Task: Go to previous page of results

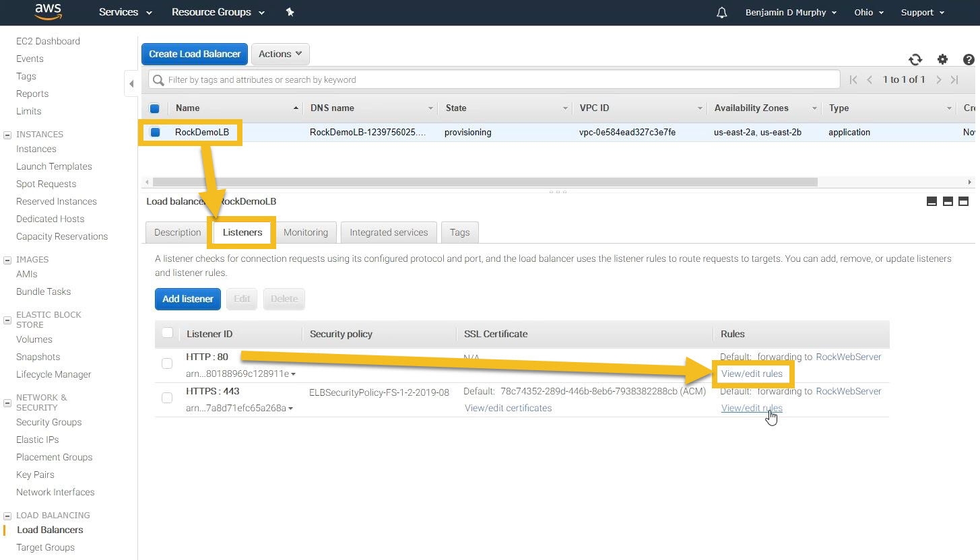Action: [x=870, y=79]
